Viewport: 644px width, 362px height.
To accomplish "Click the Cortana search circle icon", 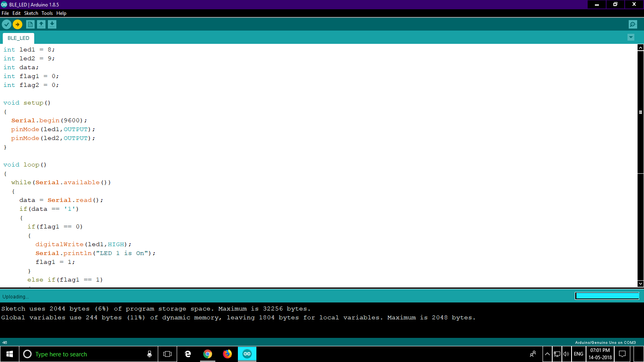I will tap(27, 354).
